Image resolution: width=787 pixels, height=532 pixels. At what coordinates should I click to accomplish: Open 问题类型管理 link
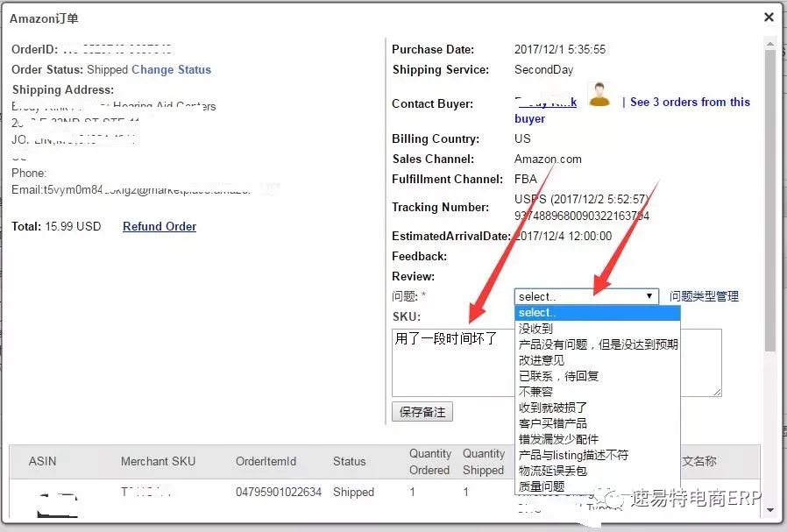[704, 296]
